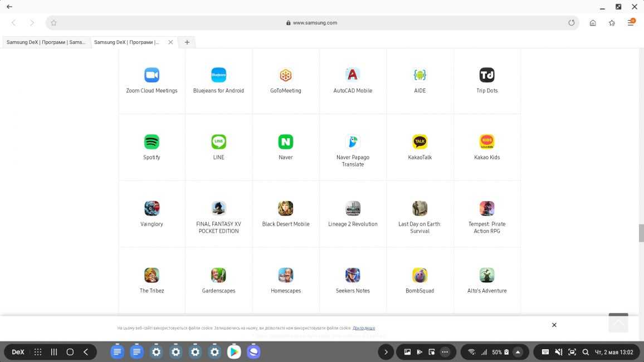
Task: Click the www.samsung.com address bar
Action: tap(315, 23)
